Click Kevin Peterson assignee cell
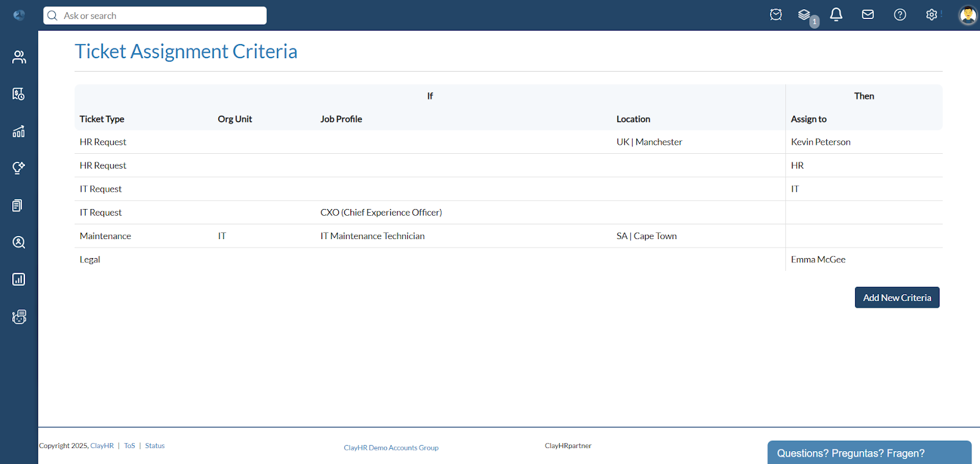 click(x=821, y=142)
